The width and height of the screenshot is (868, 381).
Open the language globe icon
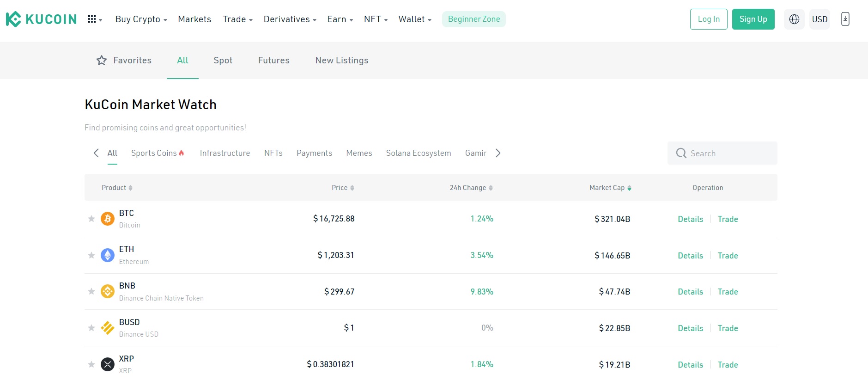click(794, 19)
